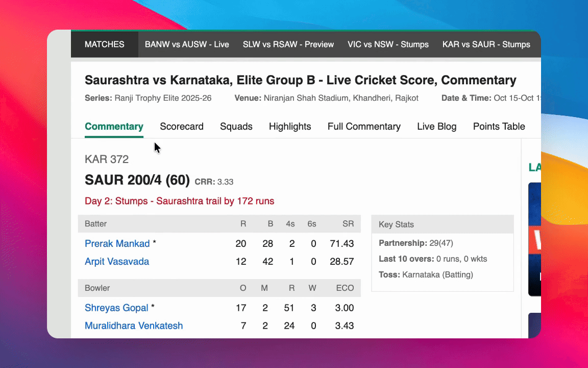Click Ranji Trophy Elite 2025-26 series link
588x368 pixels.
163,98
